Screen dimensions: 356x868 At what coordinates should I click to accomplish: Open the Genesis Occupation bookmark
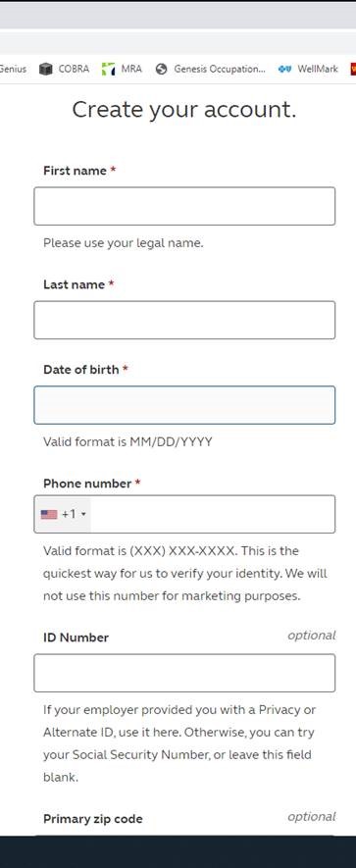211,70
